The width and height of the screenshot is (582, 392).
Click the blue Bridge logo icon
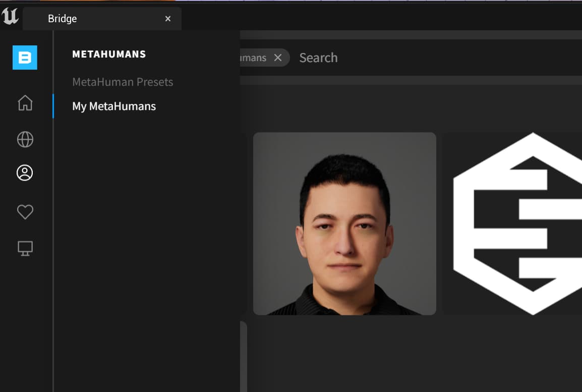click(x=25, y=58)
